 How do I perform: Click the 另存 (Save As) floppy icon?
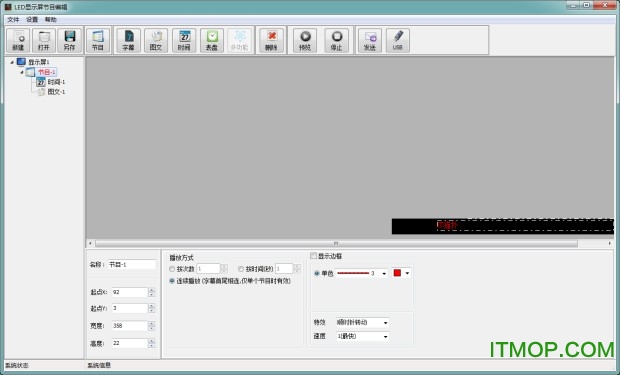click(70, 40)
